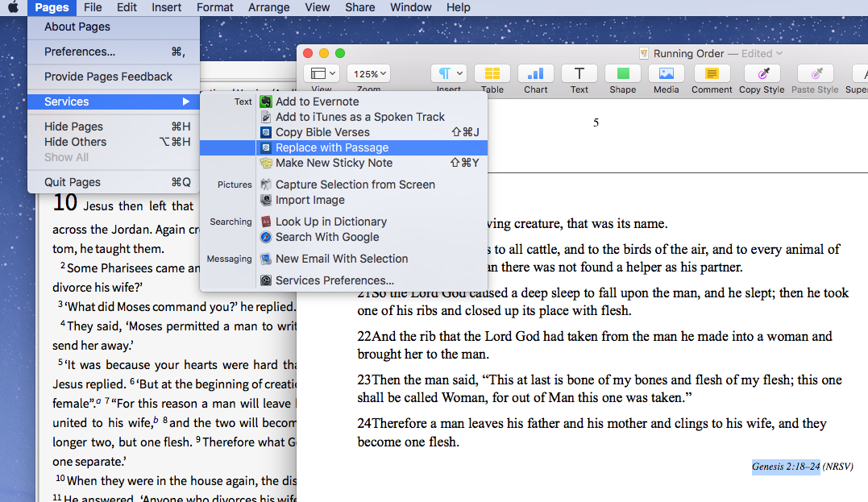Open the Edit menu

(127, 7)
